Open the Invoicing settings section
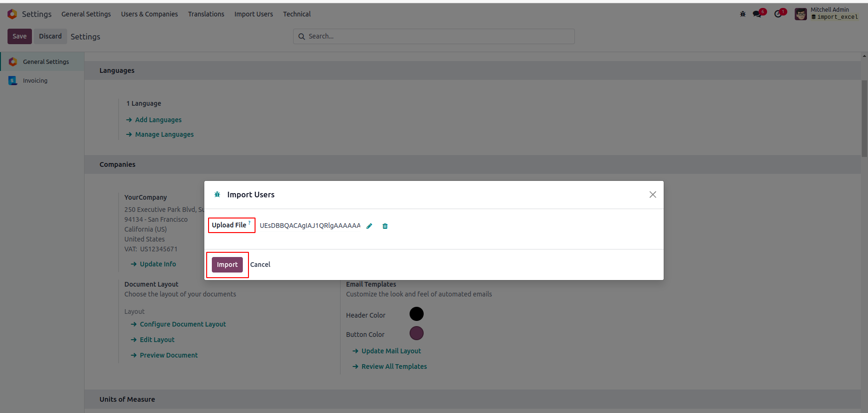The width and height of the screenshot is (868, 413). [35, 81]
